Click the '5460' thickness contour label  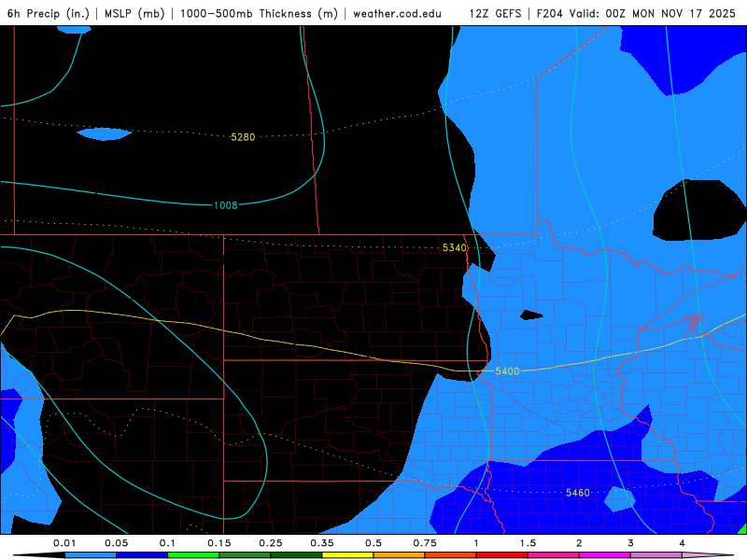pyautogui.click(x=578, y=493)
